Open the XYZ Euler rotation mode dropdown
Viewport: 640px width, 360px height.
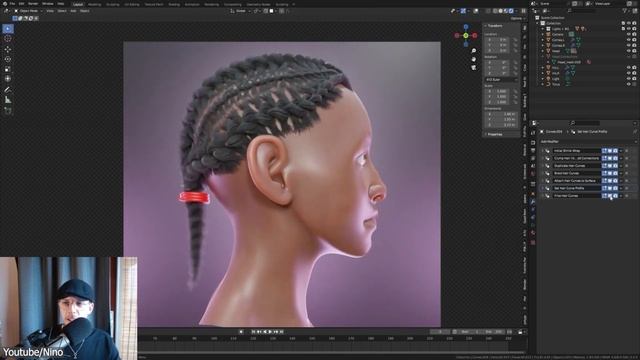pyautogui.click(x=501, y=80)
